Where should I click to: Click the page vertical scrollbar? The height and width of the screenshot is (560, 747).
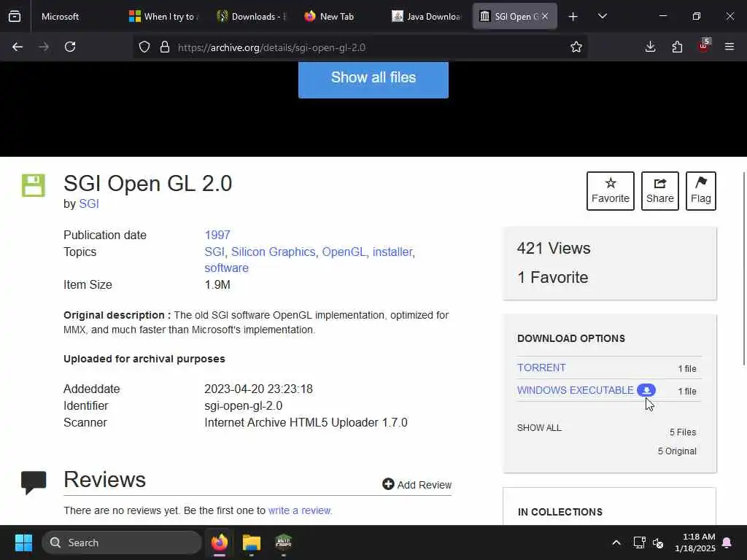point(744,269)
